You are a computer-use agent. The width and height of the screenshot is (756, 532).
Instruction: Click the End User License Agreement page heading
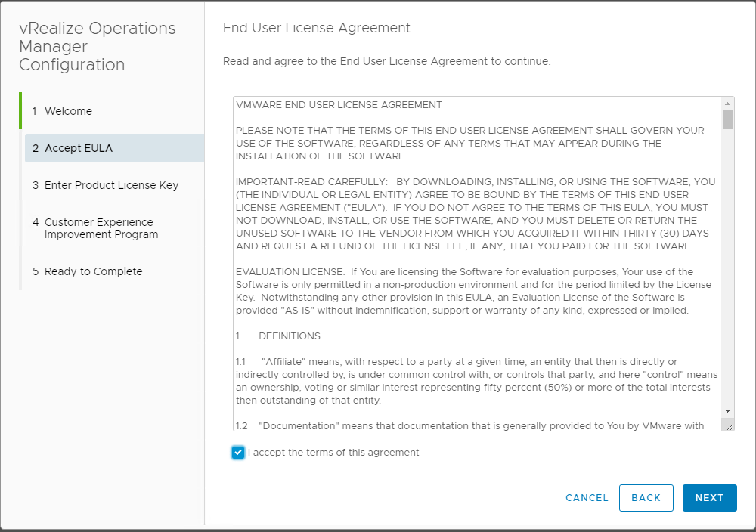click(317, 28)
